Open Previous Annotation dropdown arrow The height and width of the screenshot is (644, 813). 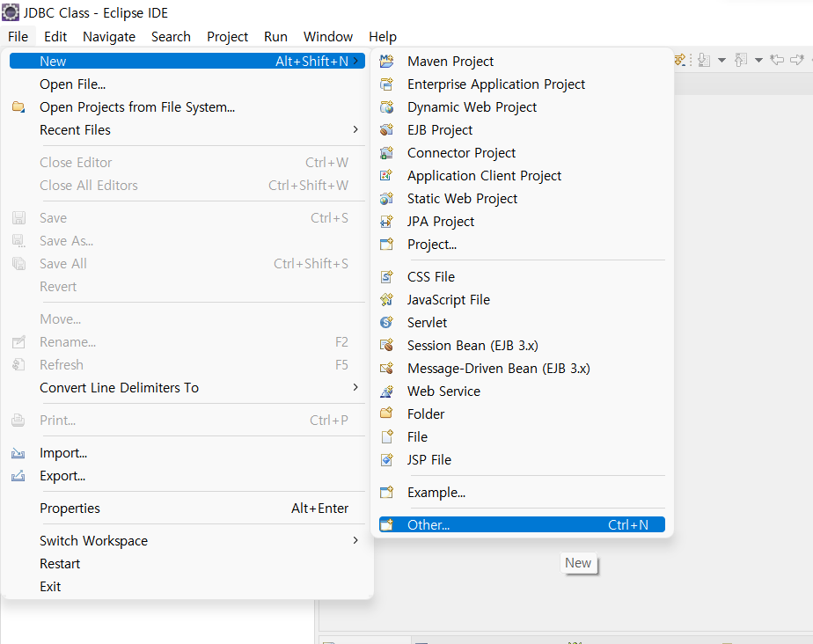[758, 60]
